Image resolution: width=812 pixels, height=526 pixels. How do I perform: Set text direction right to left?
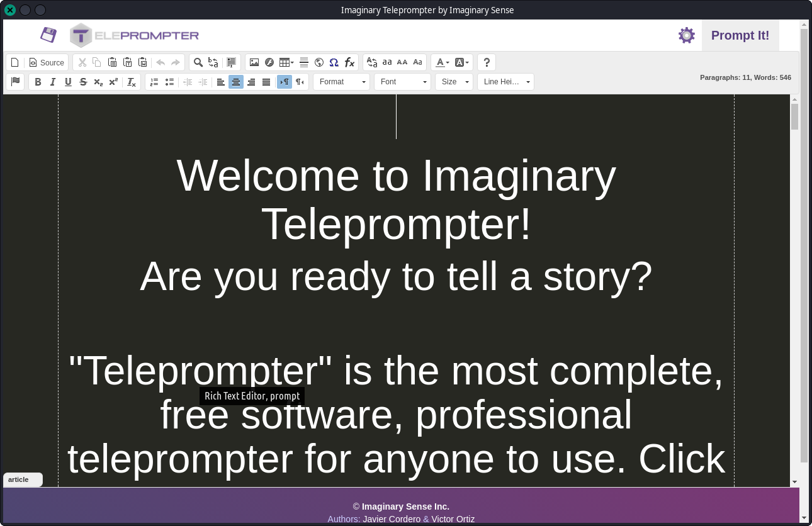click(x=300, y=82)
